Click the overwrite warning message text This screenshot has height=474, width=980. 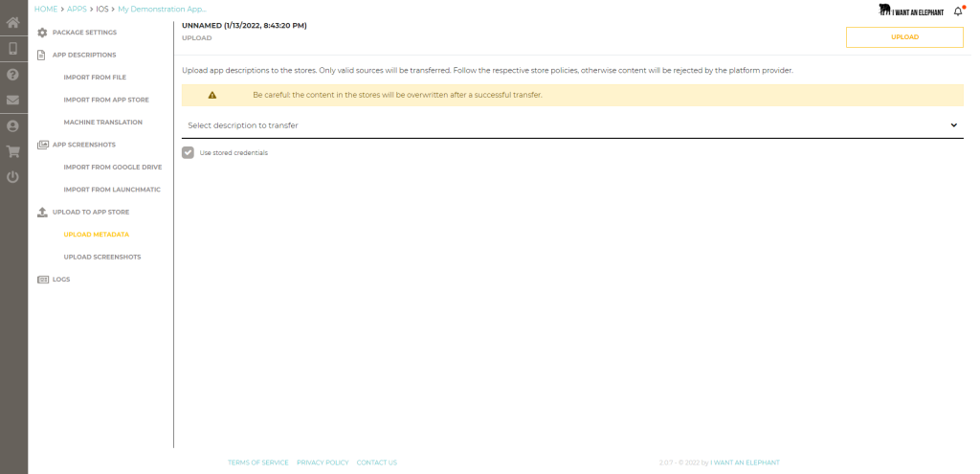click(397, 95)
